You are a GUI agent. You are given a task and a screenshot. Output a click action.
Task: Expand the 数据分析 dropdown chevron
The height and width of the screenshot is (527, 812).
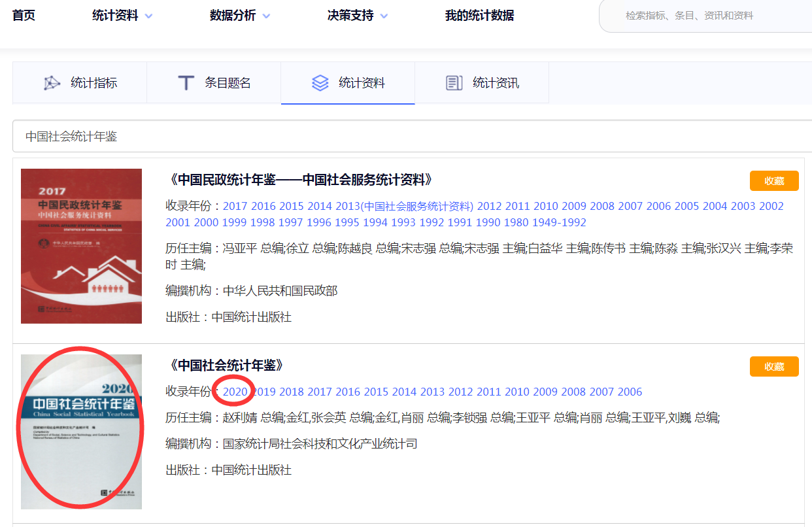click(266, 16)
